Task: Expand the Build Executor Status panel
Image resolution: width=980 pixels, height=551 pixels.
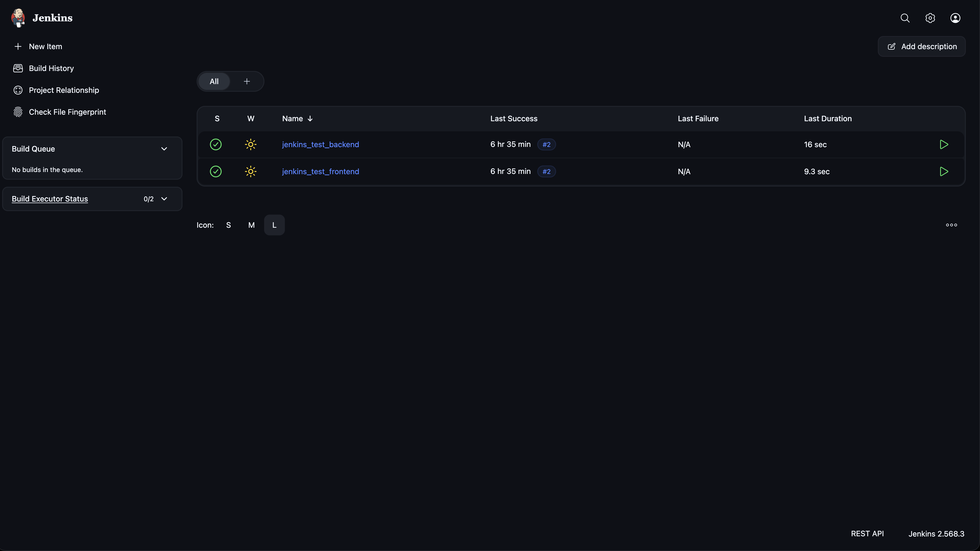Action: coord(164,199)
